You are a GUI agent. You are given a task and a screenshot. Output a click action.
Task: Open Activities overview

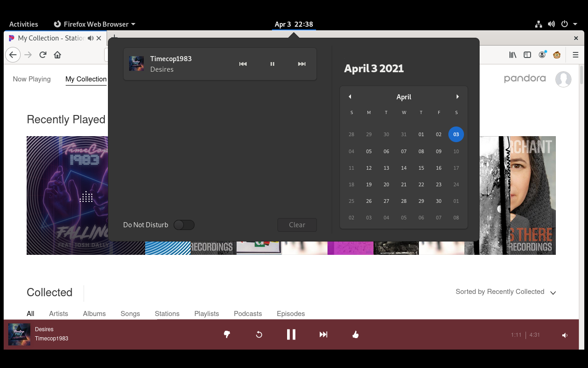click(23, 24)
